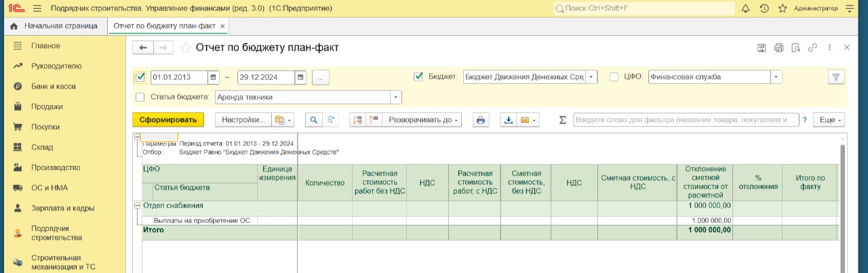
Task: Open calendar picker for start date 01.01.2013
Action: pos(213,77)
